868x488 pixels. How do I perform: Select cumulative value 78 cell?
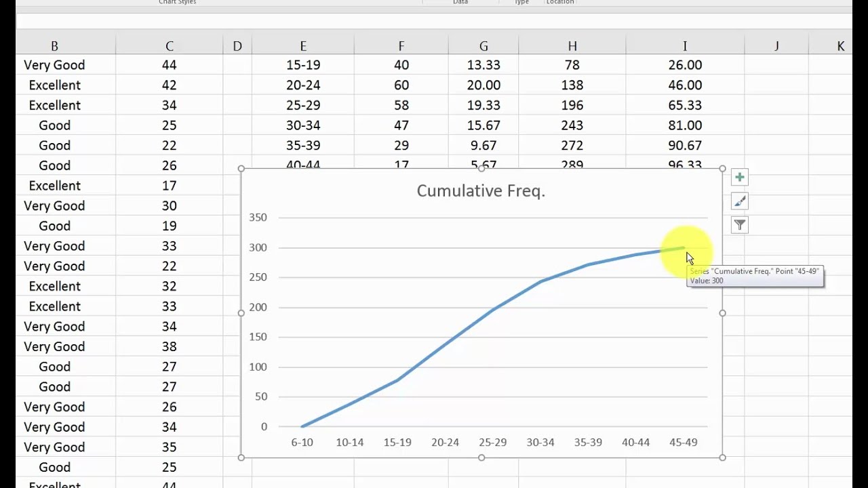(572, 65)
